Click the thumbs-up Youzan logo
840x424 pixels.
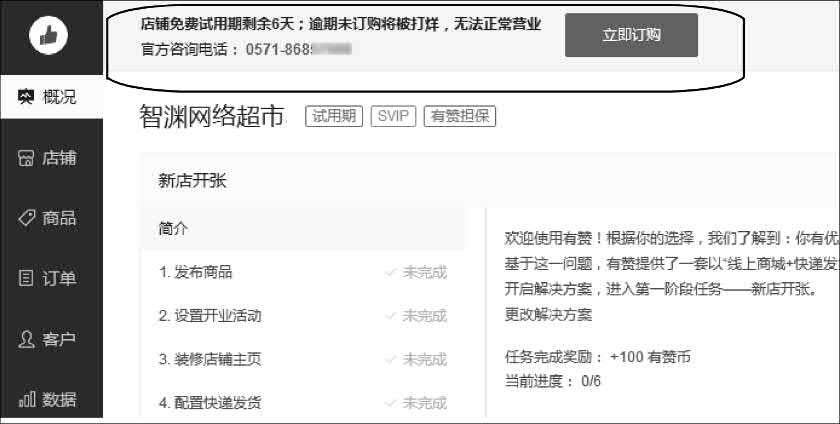click(x=49, y=35)
